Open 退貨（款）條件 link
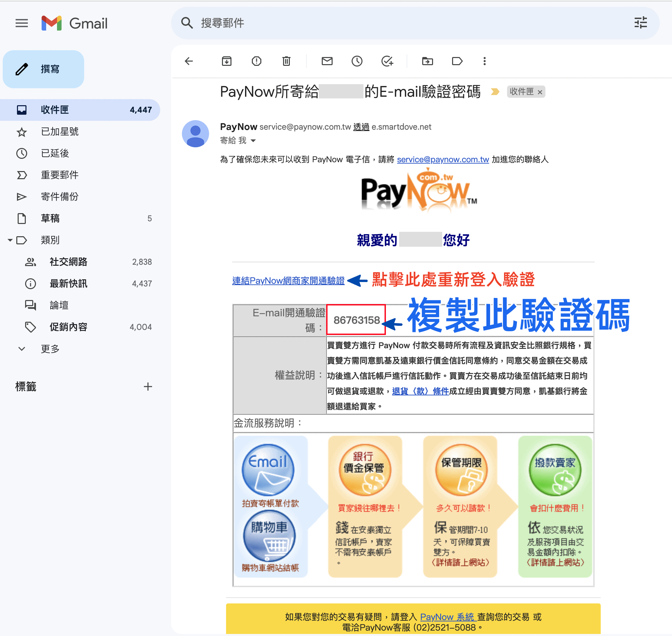 (421, 391)
